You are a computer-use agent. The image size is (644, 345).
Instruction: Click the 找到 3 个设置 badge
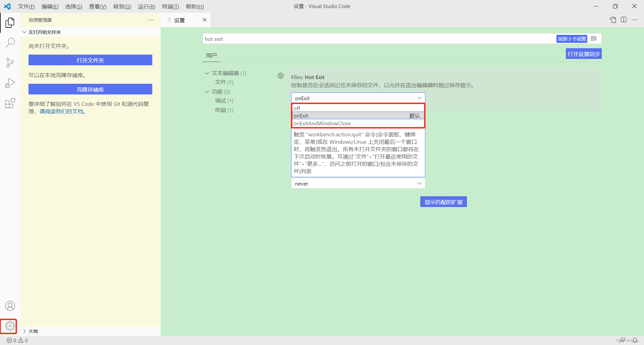[572, 39]
